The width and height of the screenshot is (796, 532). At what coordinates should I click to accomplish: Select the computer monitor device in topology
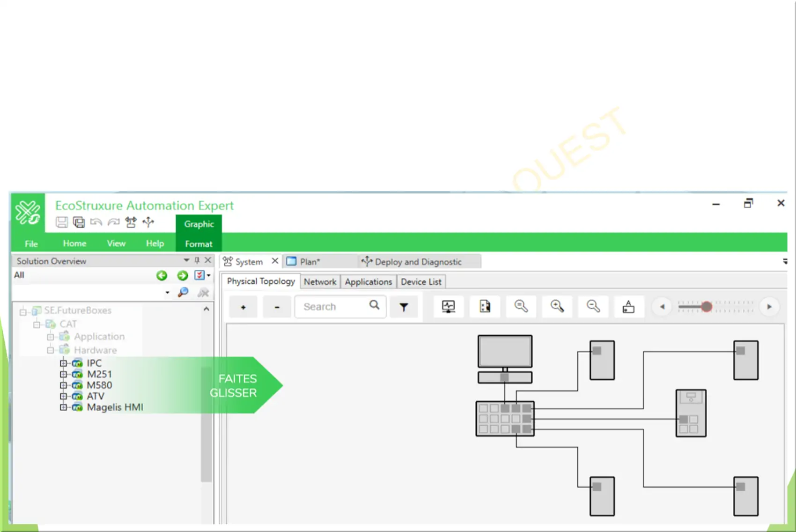(505, 359)
